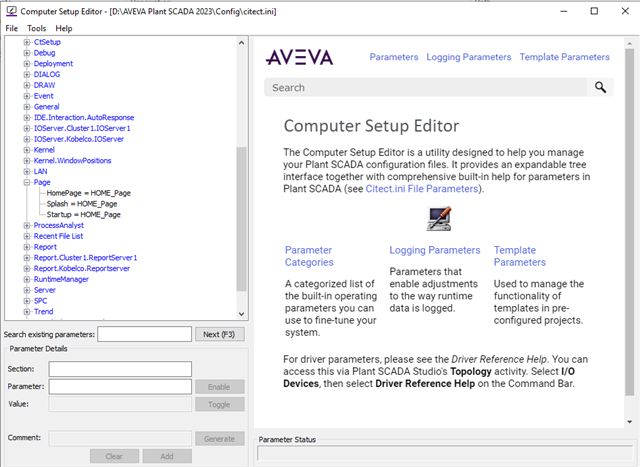Viewport: 640px width, 467px height.
Task: Expand the ProcessAnalyst section
Action: (x=27, y=225)
